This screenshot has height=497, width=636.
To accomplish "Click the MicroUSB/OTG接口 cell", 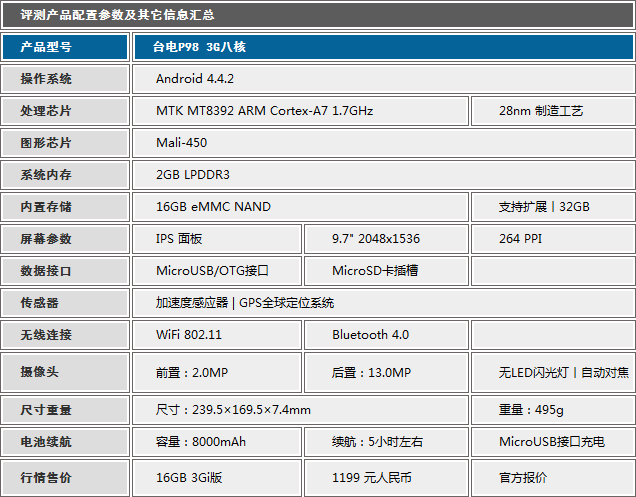I will point(217,271).
